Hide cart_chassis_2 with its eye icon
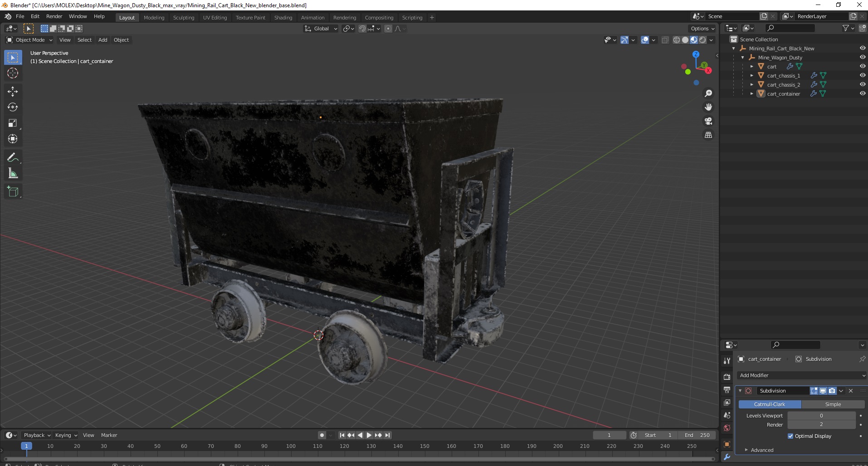This screenshot has width=868, height=466. click(863, 84)
